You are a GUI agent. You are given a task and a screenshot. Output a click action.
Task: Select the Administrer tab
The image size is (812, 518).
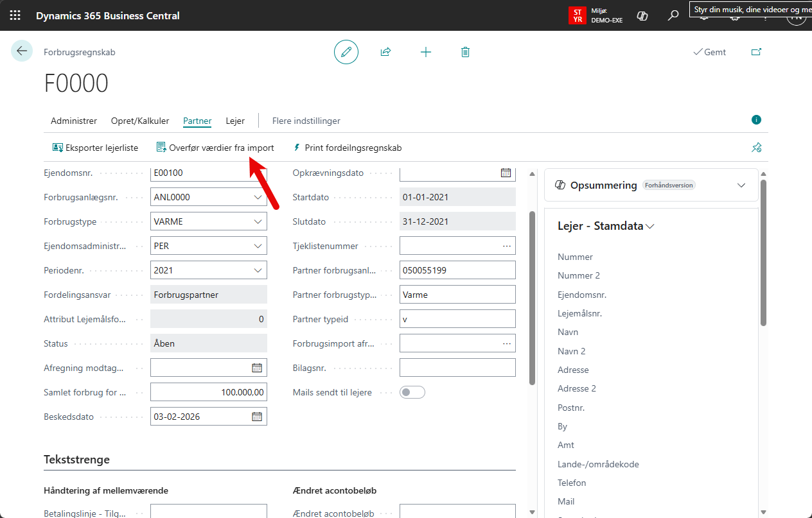click(74, 121)
